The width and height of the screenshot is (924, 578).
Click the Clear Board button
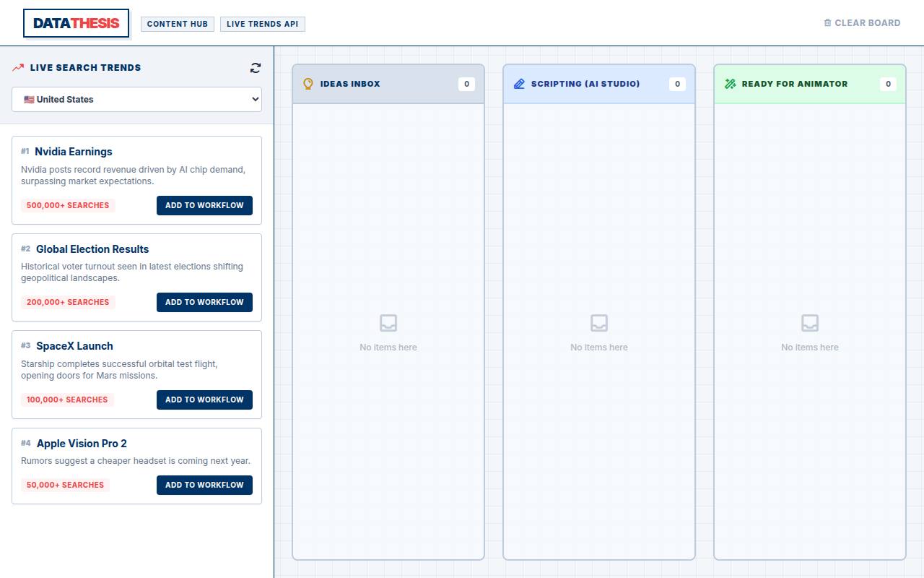tap(862, 23)
